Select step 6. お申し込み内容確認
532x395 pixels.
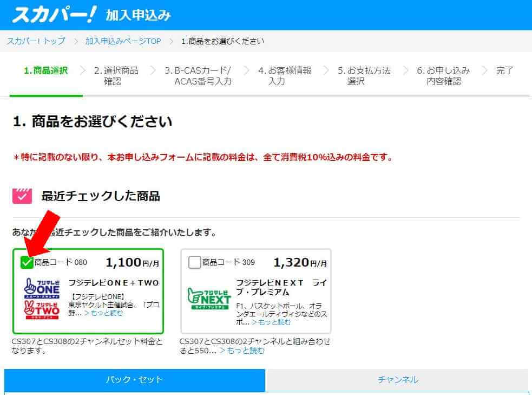[443, 76]
